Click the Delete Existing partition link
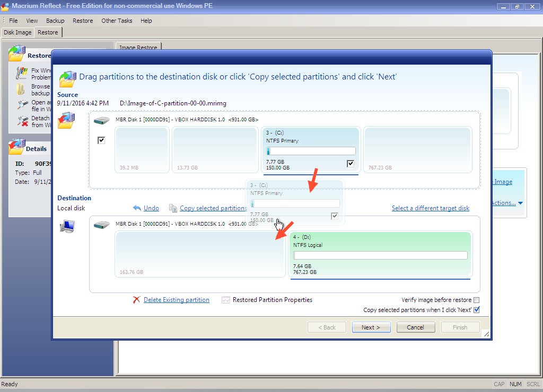The height and width of the screenshot is (392, 543). [176, 300]
